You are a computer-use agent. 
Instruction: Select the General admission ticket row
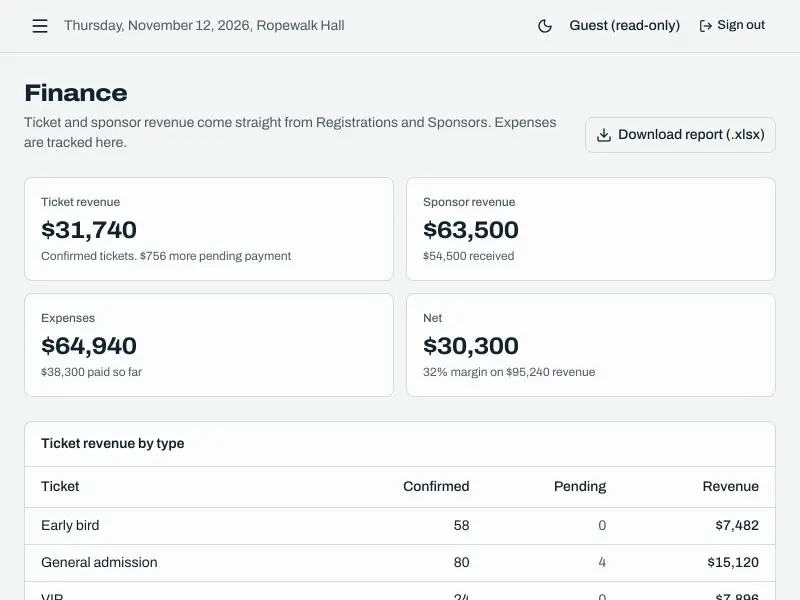click(x=400, y=563)
